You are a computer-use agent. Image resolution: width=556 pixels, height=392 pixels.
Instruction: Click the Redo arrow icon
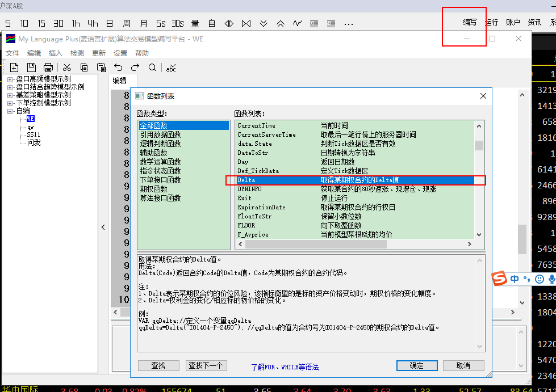[x=135, y=68]
